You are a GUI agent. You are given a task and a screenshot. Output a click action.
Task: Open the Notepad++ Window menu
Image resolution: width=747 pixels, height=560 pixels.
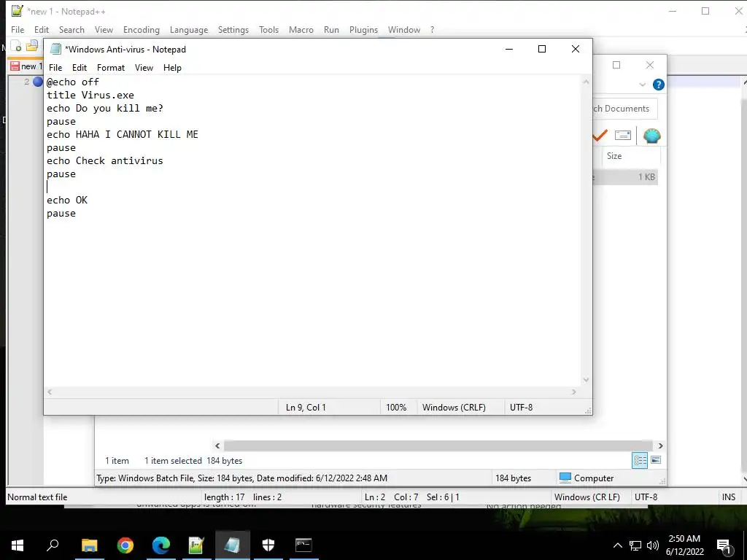[x=404, y=29]
